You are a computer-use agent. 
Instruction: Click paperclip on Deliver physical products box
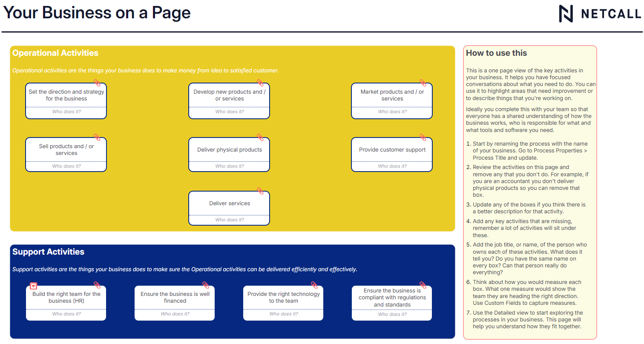(x=260, y=138)
